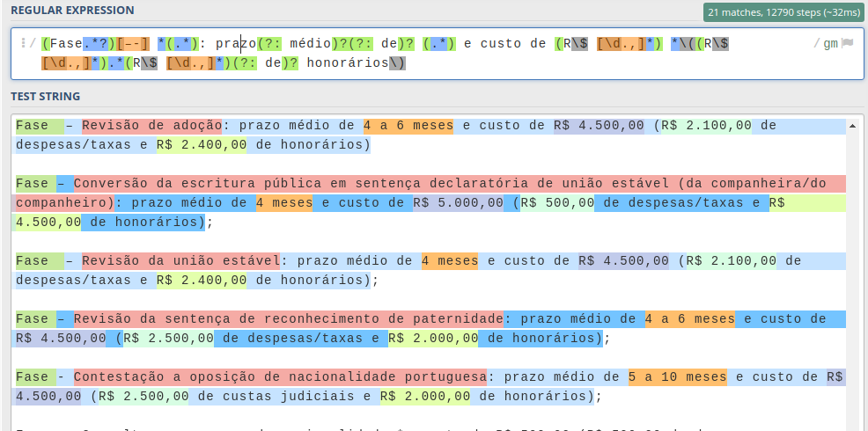Click the highlighted match 'Revisão de adoção'
Viewport: 868px width, 431px height.
point(152,126)
